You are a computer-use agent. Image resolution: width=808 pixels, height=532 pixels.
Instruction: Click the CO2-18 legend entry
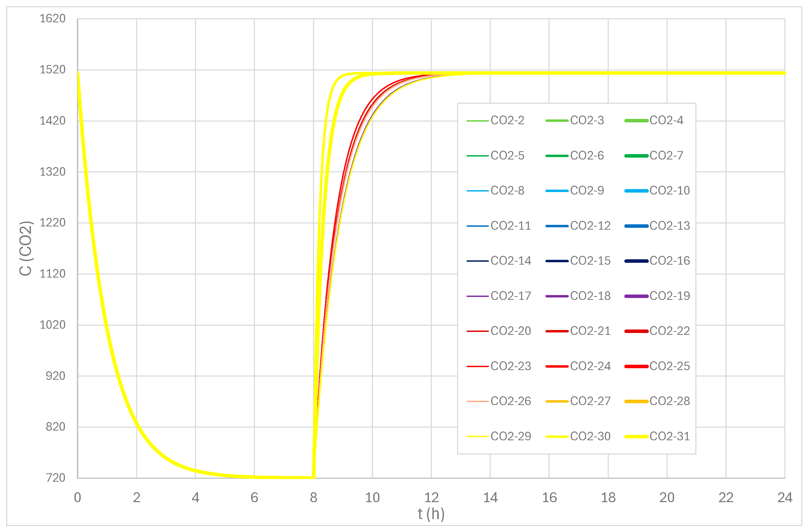click(578, 296)
